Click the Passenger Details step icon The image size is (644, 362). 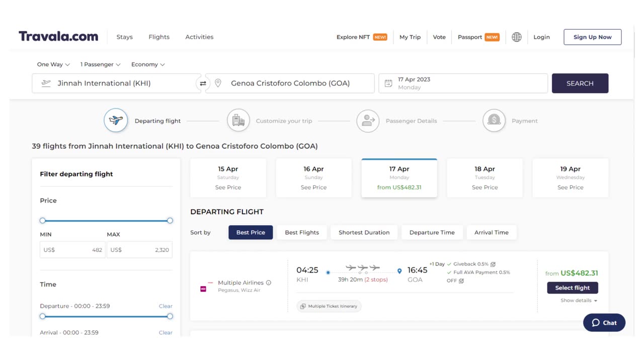[368, 121]
